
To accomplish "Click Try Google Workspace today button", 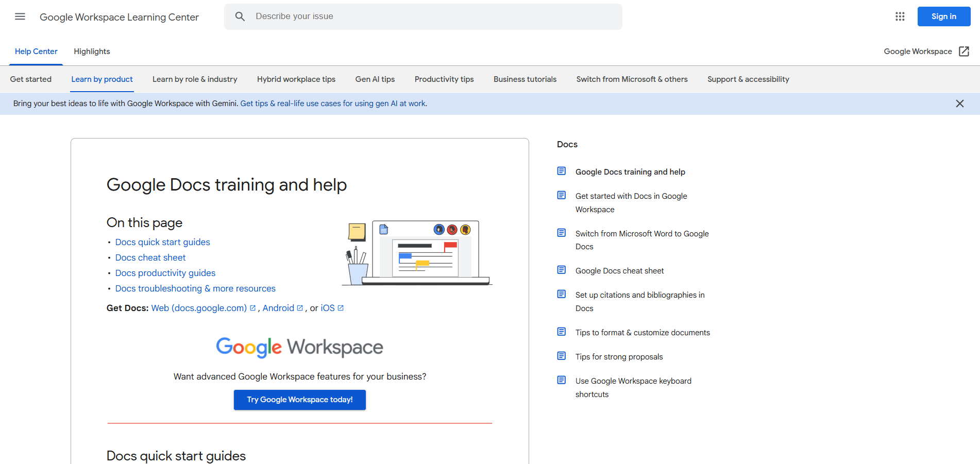I will click(299, 400).
